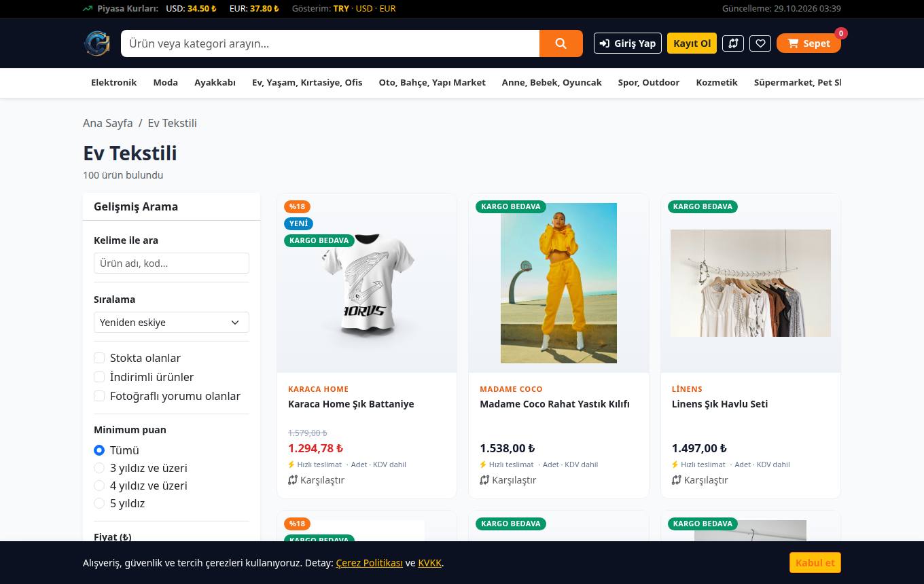Switch display currency to USD

364,9
